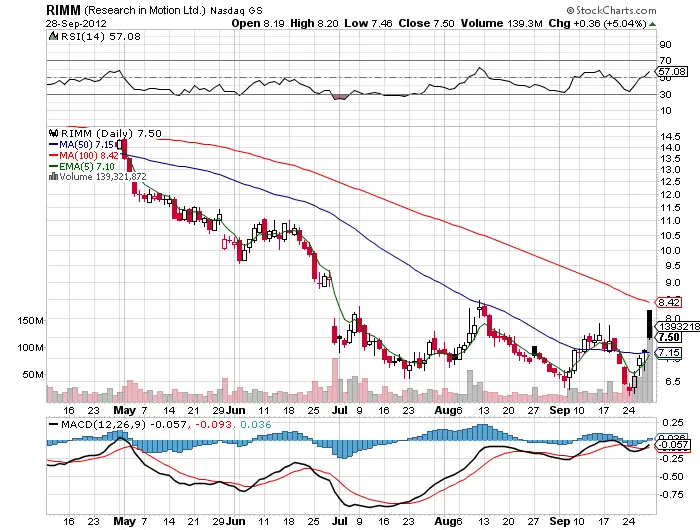
Task: Click the RSI current value tag 57.08
Action: click(x=672, y=71)
